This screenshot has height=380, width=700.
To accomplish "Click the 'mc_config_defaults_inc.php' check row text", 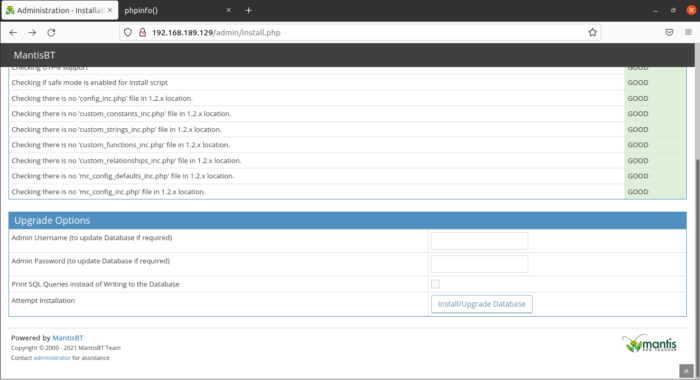I will [x=123, y=176].
